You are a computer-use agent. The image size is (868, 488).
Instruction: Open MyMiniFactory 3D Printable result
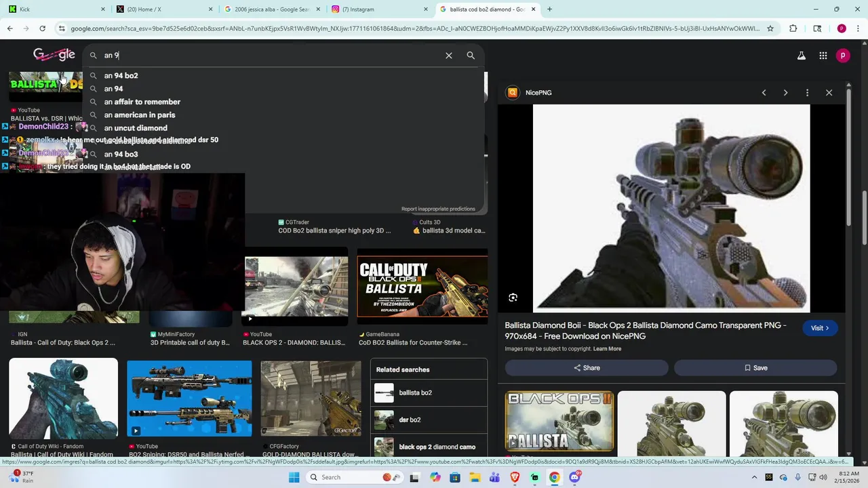coord(190,339)
